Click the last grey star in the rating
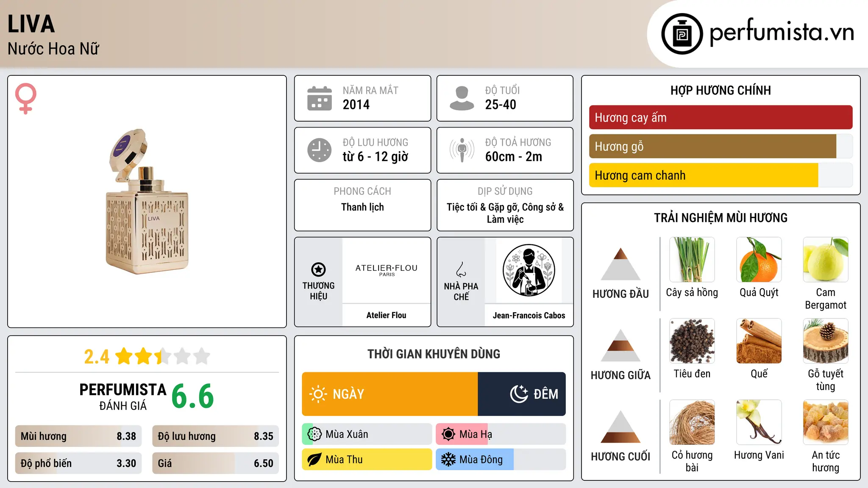This screenshot has width=868, height=488. [202, 356]
